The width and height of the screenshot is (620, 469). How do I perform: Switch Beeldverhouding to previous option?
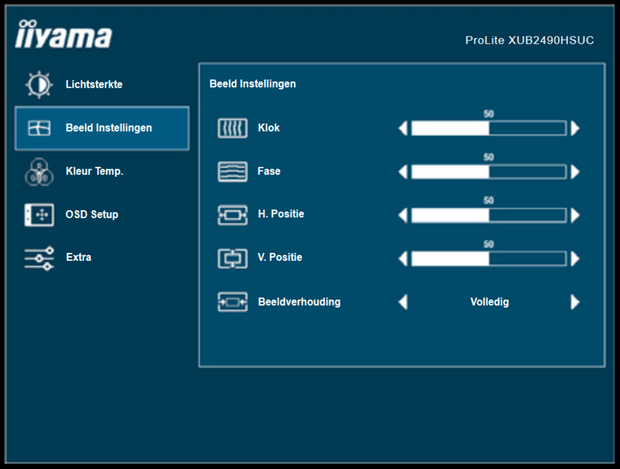click(x=403, y=302)
